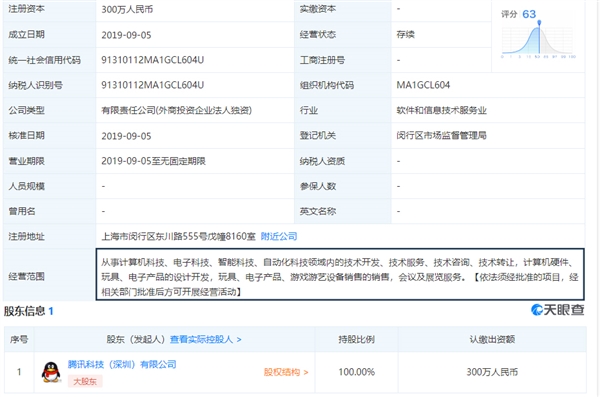Screen dimensions: 600x397
Task: Select operating status value 存续
Action: [x=405, y=34]
